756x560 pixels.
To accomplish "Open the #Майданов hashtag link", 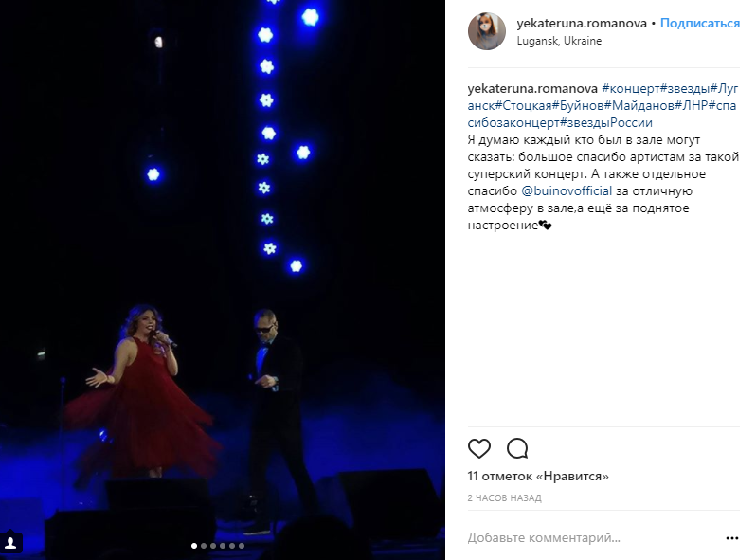I will pyautogui.click(x=639, y=105).
